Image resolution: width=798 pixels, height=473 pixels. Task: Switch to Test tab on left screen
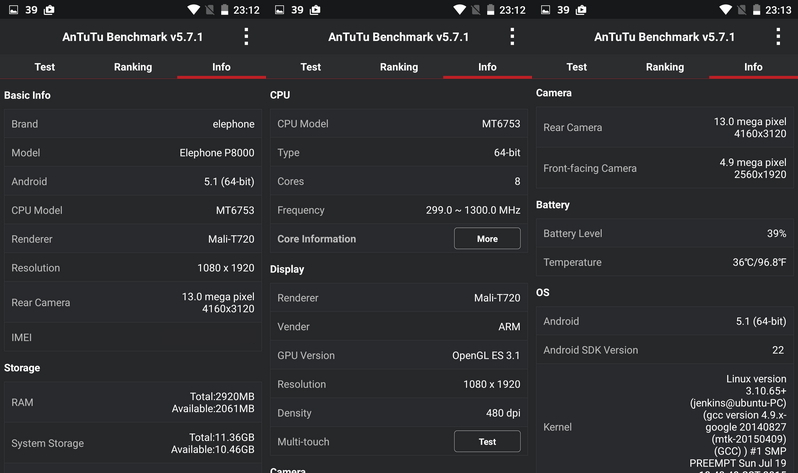[44, 67]
